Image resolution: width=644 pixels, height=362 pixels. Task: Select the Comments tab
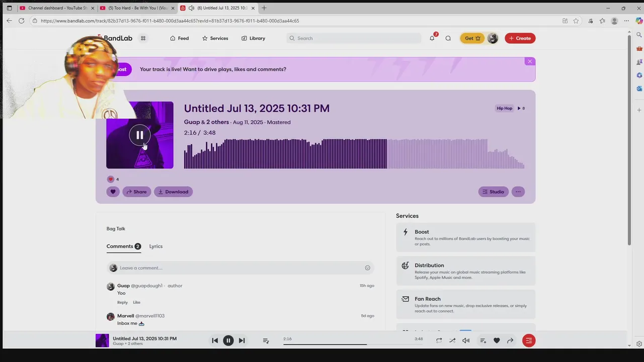coord(123,246)
